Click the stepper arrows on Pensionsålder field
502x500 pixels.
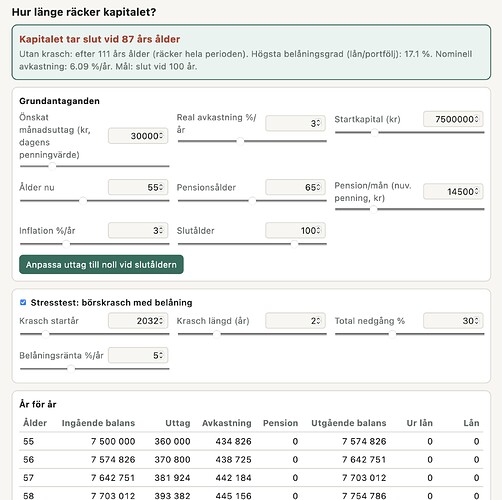(x=319, y=187)
